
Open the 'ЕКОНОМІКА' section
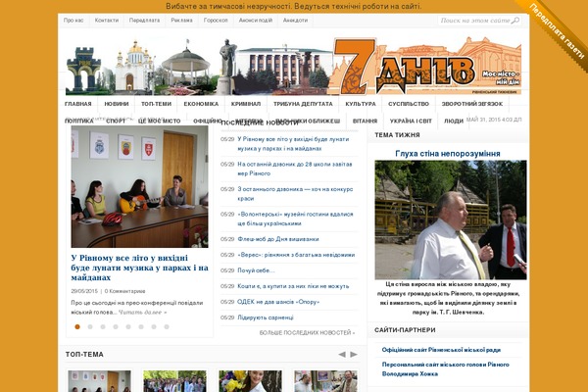[x=201, y=104]
